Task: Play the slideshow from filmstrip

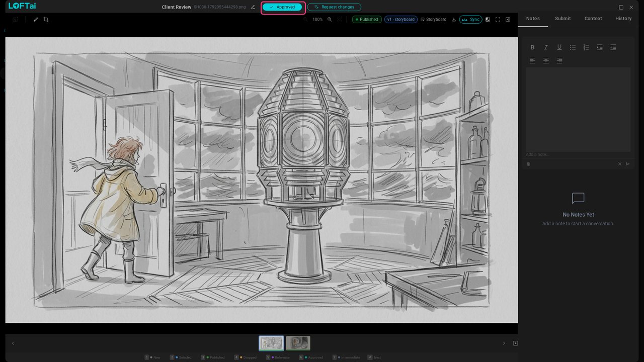Action: click(x=515, y=343)
